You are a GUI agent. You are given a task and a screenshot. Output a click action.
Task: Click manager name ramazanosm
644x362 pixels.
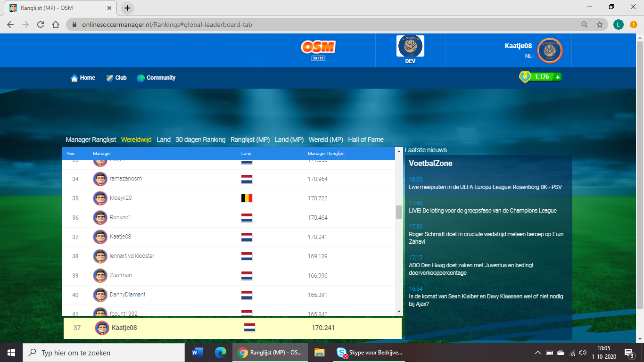126,179
